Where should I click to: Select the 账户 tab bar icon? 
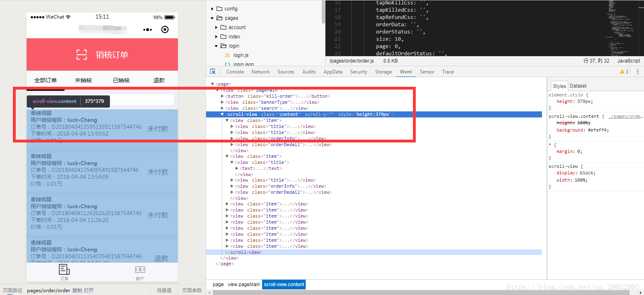[140, 270]
